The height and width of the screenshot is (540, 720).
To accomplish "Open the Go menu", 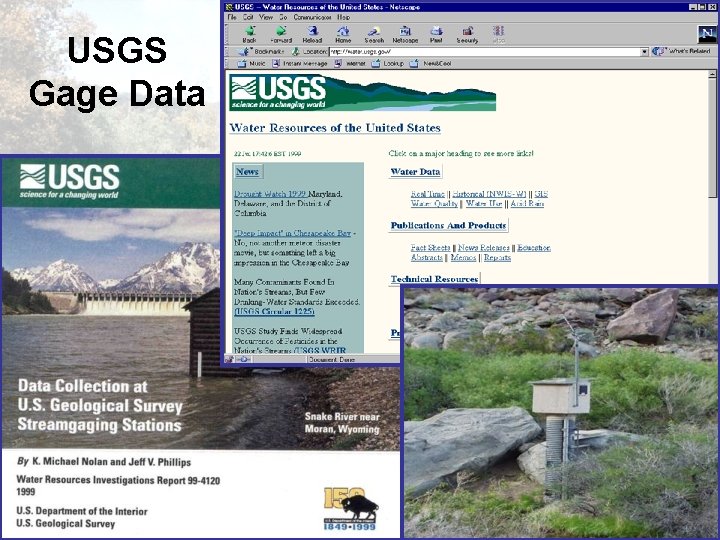I will 283,17.
